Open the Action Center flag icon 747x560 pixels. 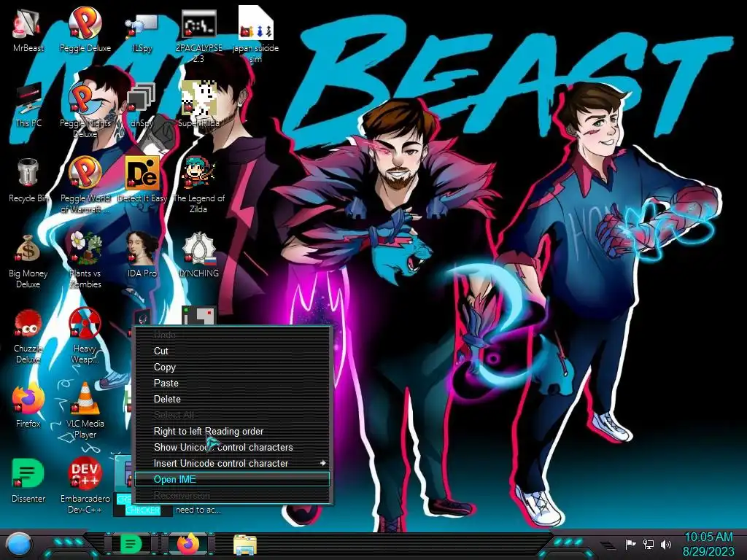click(631, 544)
